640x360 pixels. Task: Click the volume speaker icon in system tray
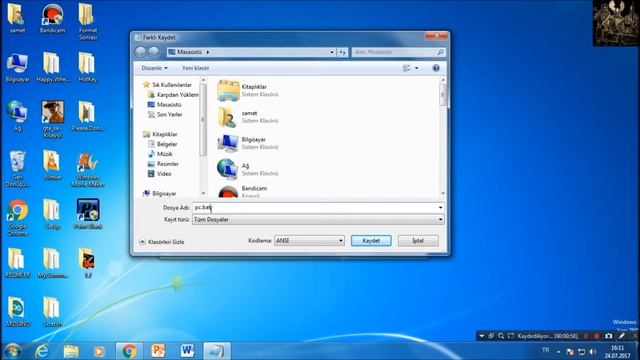pos(593,351)
